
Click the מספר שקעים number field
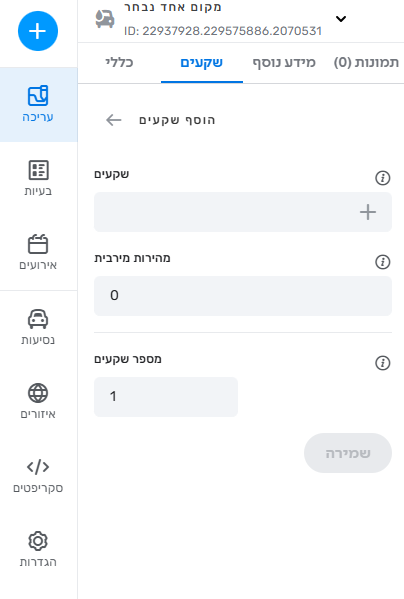pyautogui.click(x=166, y=397)
